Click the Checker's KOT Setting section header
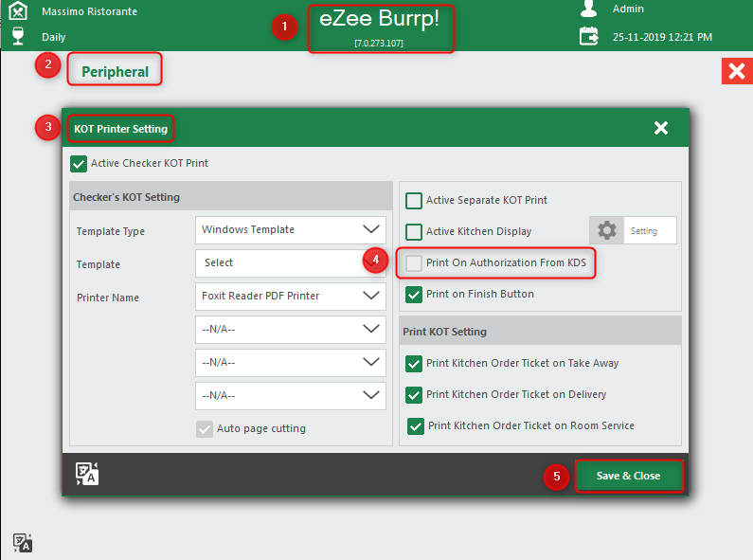Viewport: 753px width, 560px height. point(126,197)
